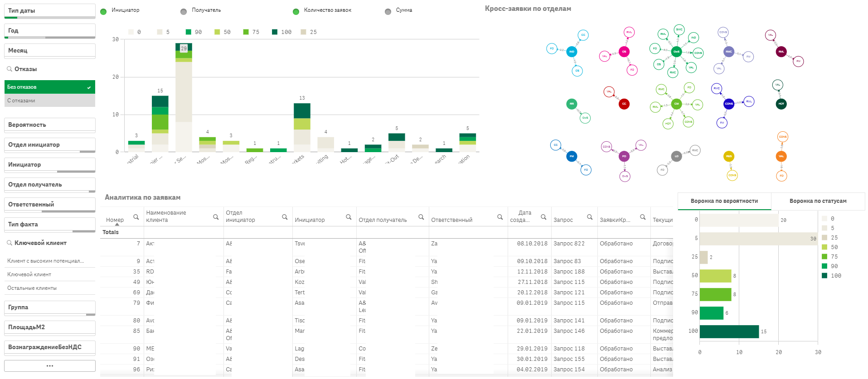Viewport: 868px width, 379px height.
Task: Click search icon in Ответственный column
Action: 500,217
